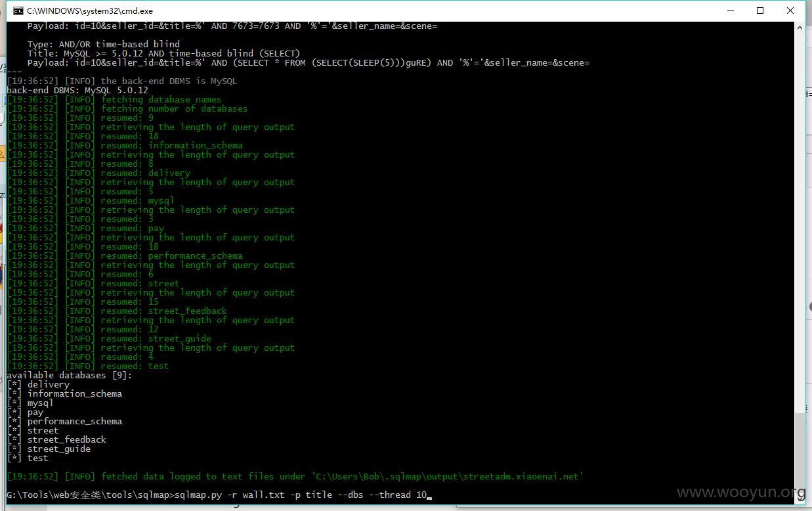Click the vertical scrollbar thumb
Image resolution: width=812 pixels, height=511 pixels.
[x=800, y=454]
